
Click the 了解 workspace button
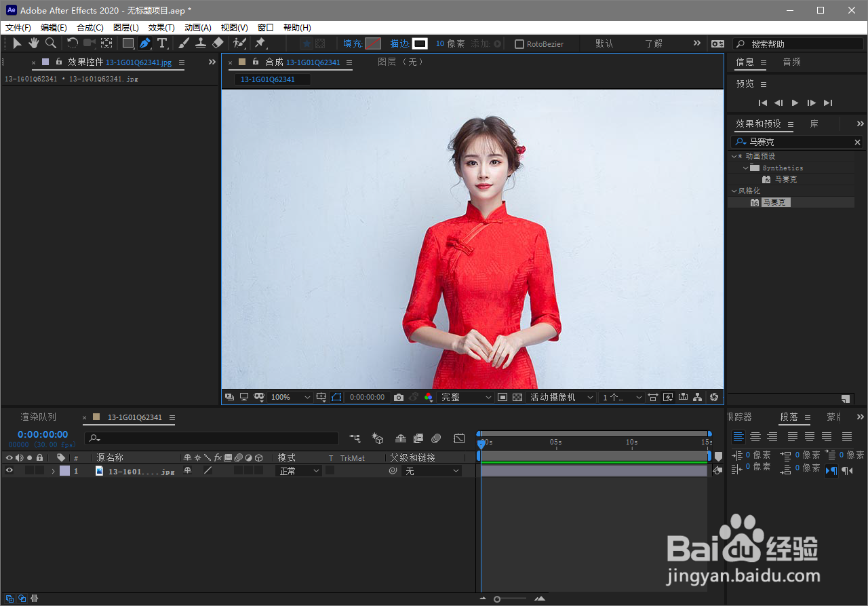tap(654, 43)
